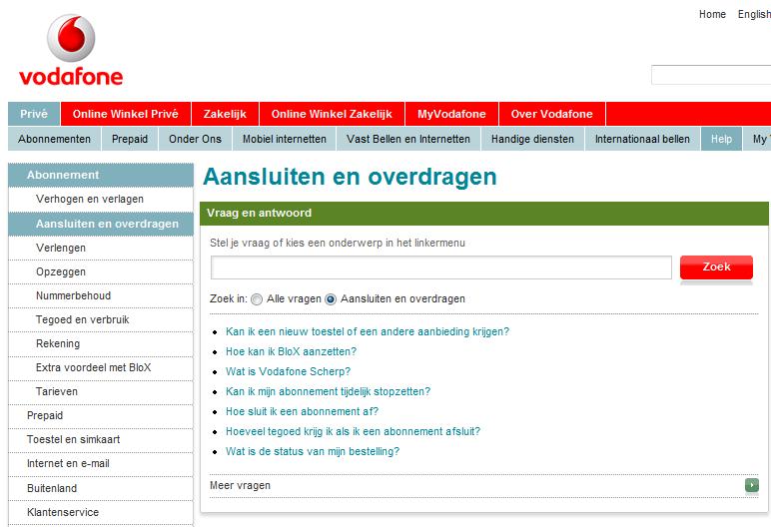The image size is (771, 532).
Task: Expand Toestel en simkaart in sidebar
Action: point(101,439)
